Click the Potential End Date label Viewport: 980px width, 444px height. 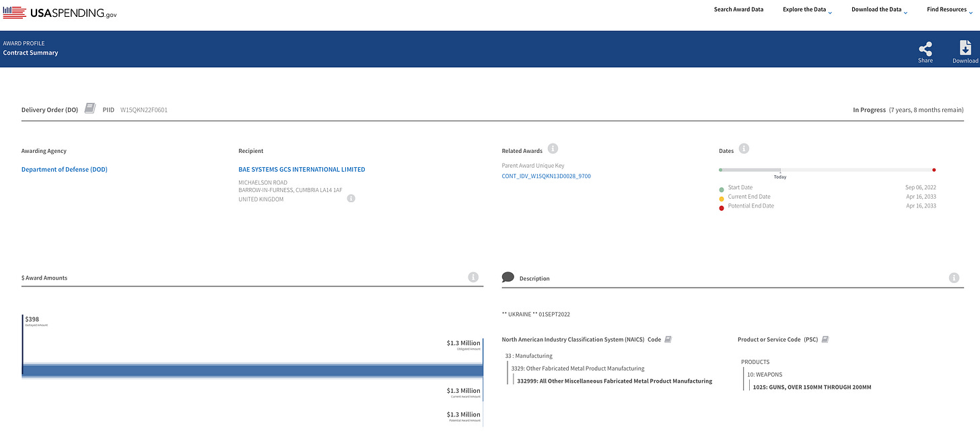(751, 205)
